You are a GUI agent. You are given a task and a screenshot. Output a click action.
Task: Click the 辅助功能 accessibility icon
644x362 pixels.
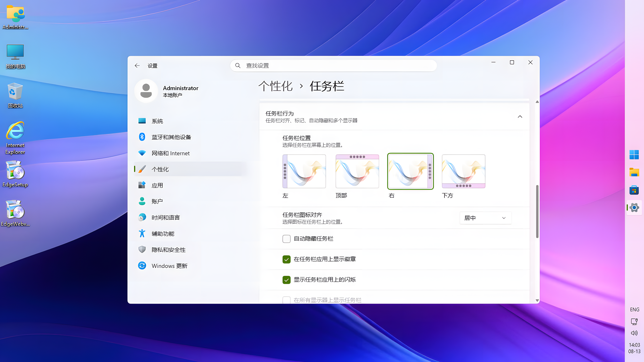tap(142, 233)
